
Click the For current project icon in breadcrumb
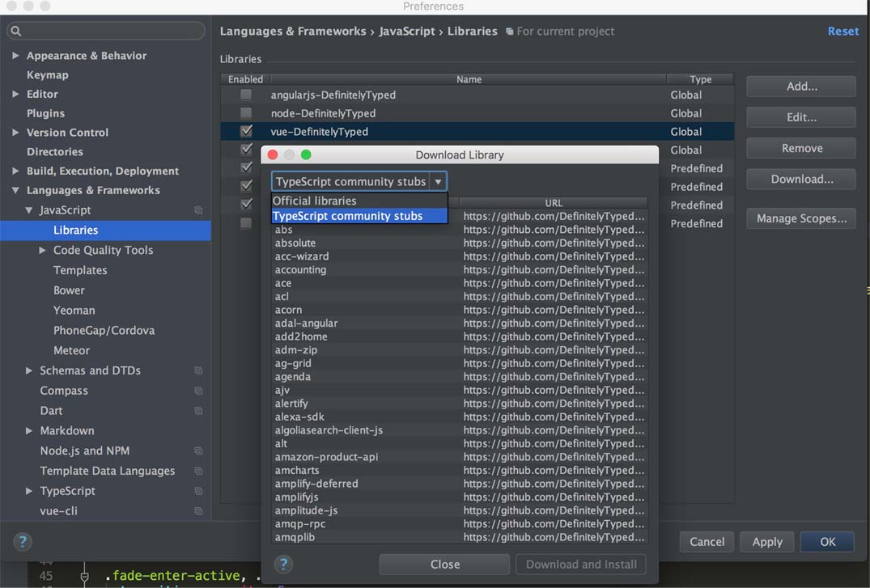[509, 32]
